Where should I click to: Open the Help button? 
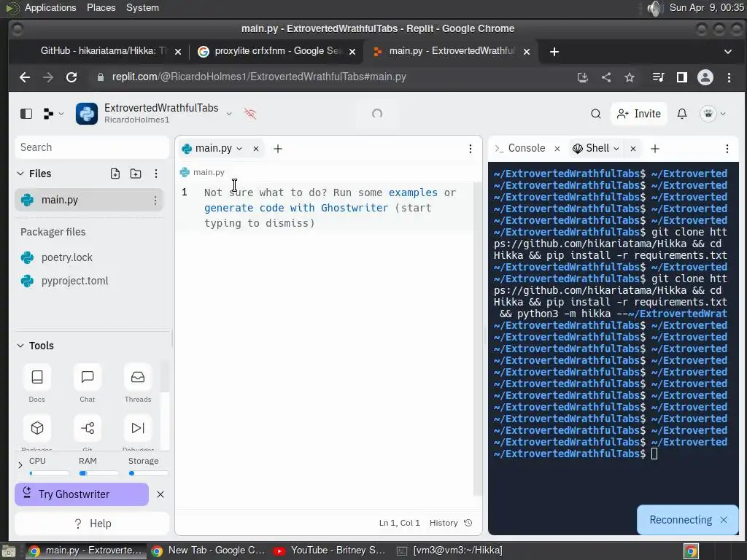(92, 524)
